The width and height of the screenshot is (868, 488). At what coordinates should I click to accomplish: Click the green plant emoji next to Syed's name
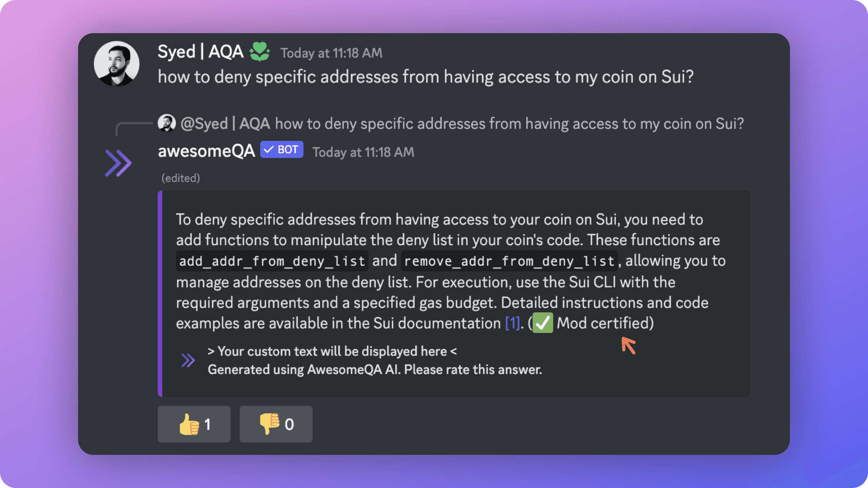coord(259,52)
